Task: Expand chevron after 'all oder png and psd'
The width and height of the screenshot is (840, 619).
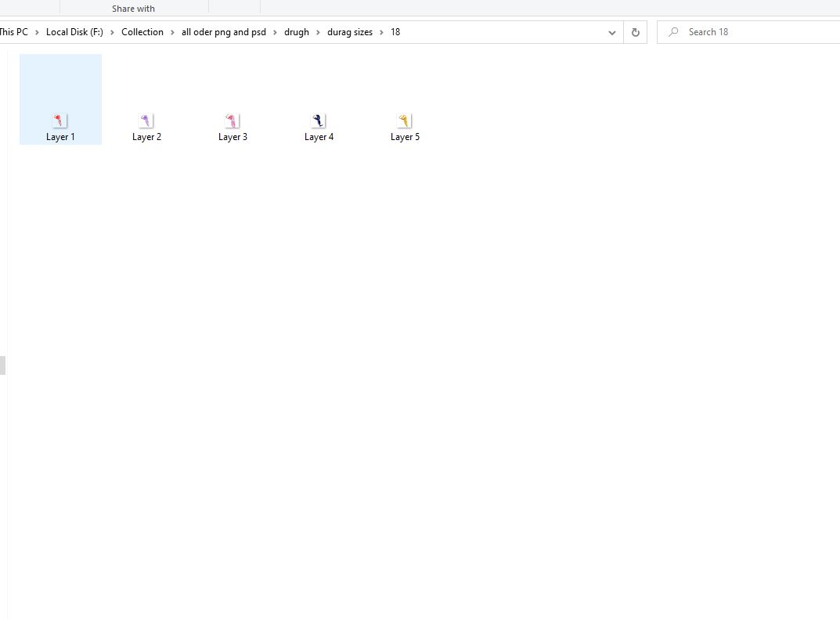Action: coord(276,33)
